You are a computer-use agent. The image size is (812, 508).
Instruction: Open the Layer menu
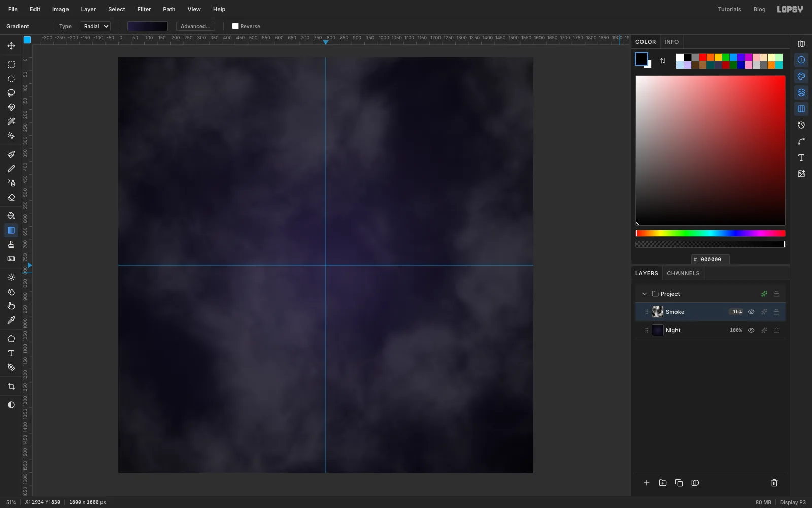pyautogui.click(x=88, y=9)
